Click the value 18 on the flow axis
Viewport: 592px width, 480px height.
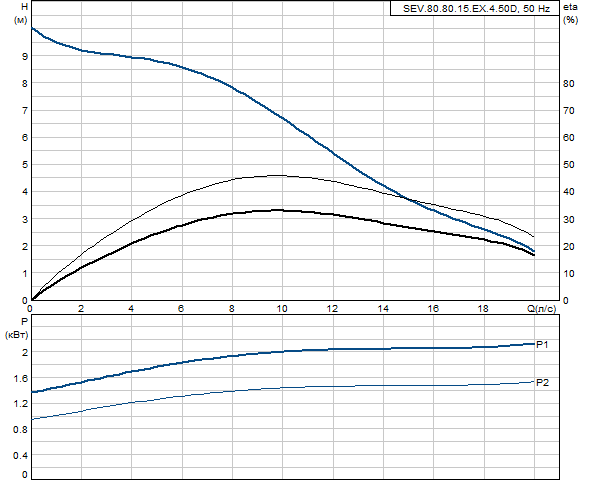tap(483, 309)
